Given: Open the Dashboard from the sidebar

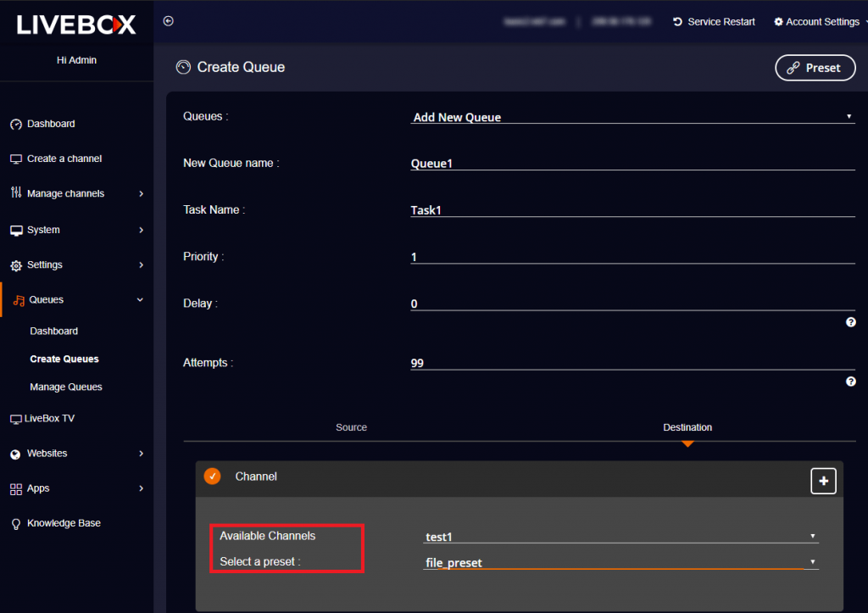Looking at the screenshot, I should pos(51,123).
